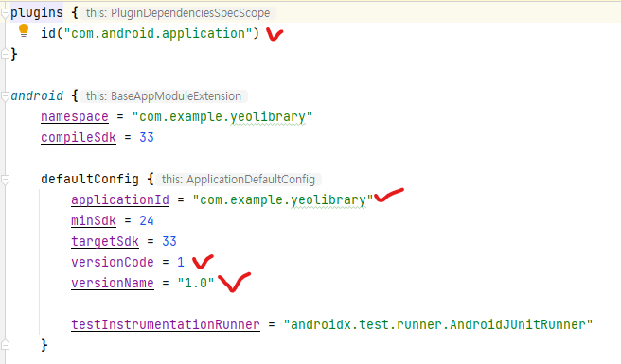Click the "androidx.test.runner.AndroidJUnitRunner" string

tap(438, 325)
